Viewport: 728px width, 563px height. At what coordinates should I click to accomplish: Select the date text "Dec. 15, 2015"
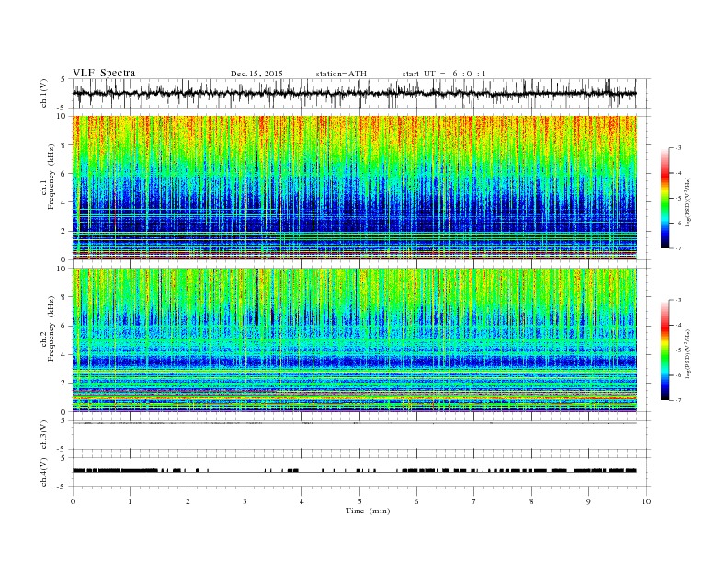pyautogui.click(x=256, y=74)
